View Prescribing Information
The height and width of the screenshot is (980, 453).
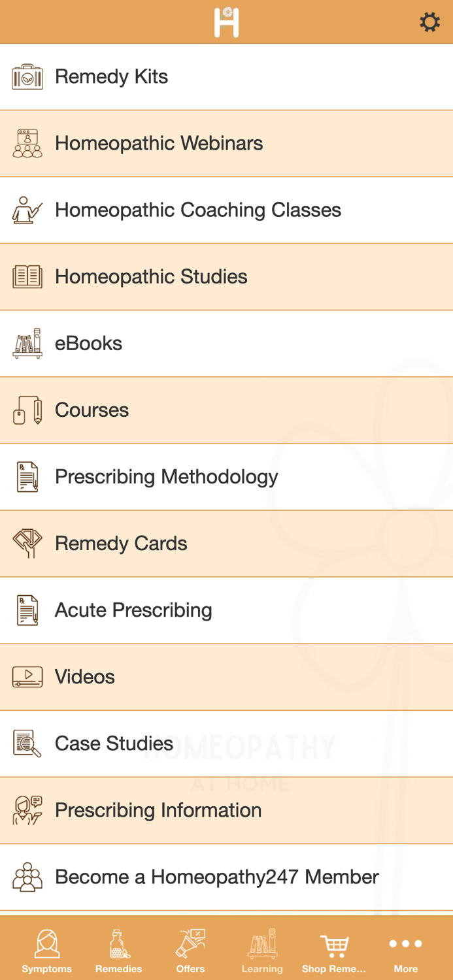158,810
